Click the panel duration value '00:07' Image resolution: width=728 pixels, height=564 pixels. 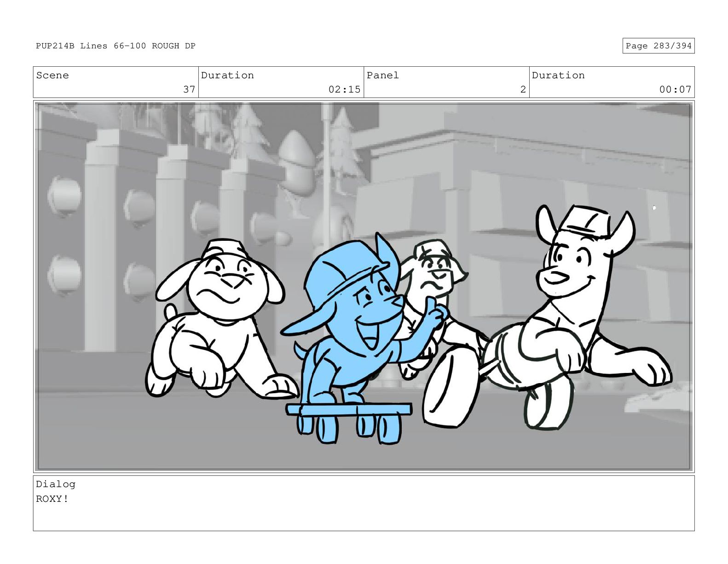[x=675, y=89]
